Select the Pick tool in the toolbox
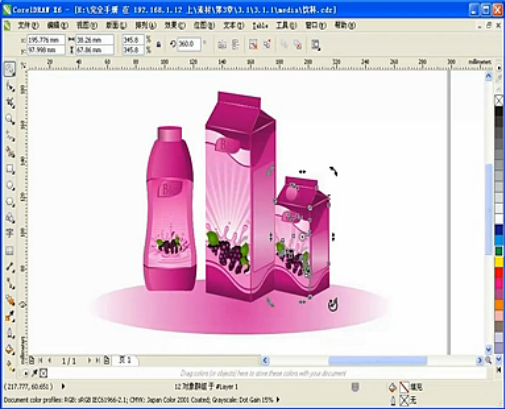This screenshot has width=505, height=409. point(10,69)
